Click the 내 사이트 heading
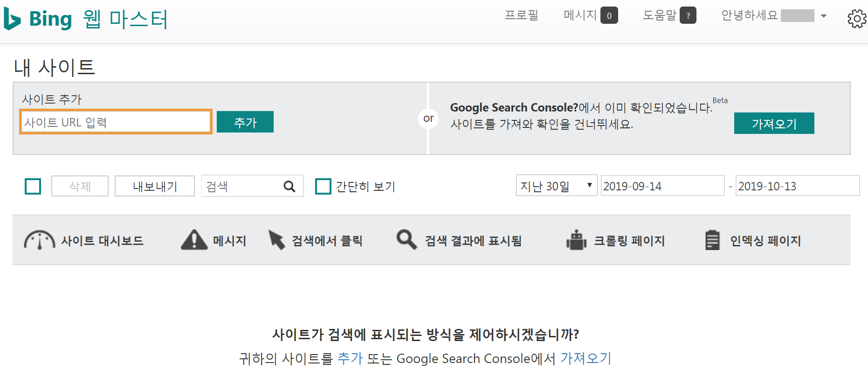868x384 pixels. pyautogui.click(x=55, y=67)
